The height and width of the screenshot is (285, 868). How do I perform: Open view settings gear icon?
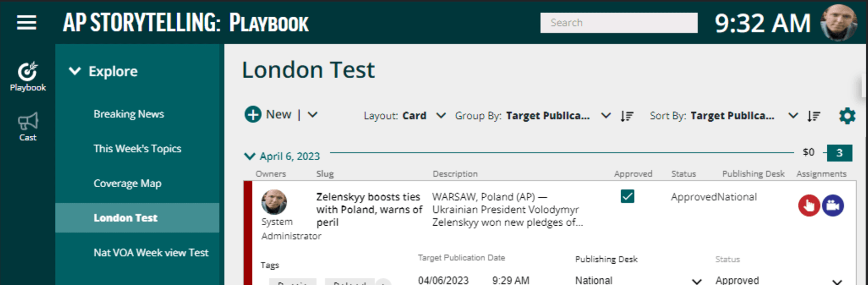pos(847,116)
